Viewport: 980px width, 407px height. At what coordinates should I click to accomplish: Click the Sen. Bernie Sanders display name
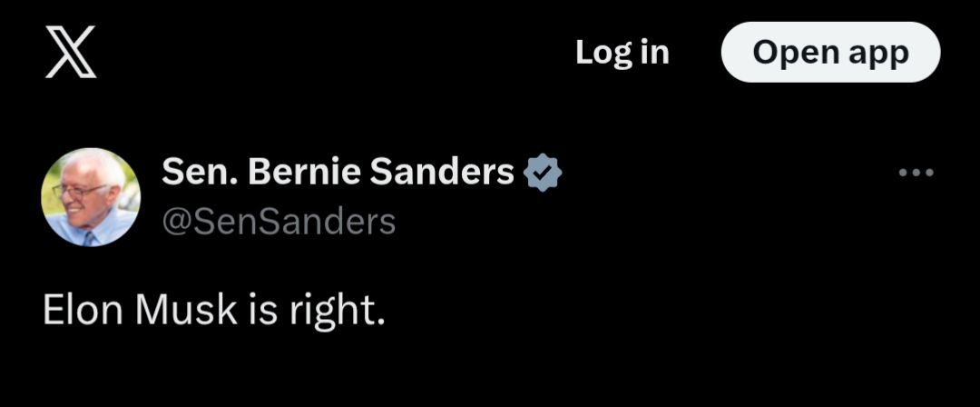click(x=338, y=171)
